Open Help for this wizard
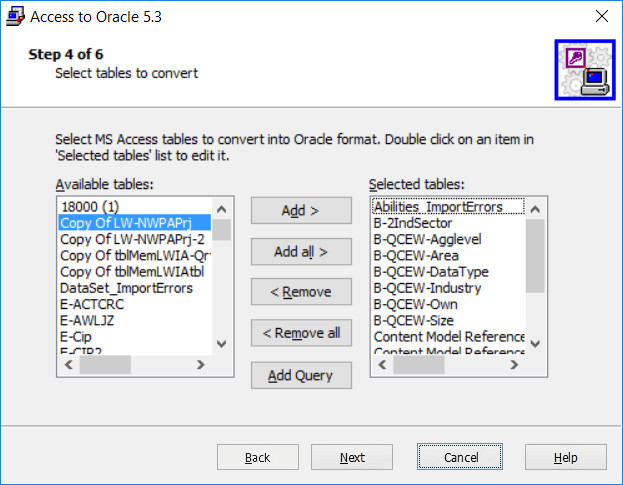This screenshot has width=623, height=485. click(565, 457)
